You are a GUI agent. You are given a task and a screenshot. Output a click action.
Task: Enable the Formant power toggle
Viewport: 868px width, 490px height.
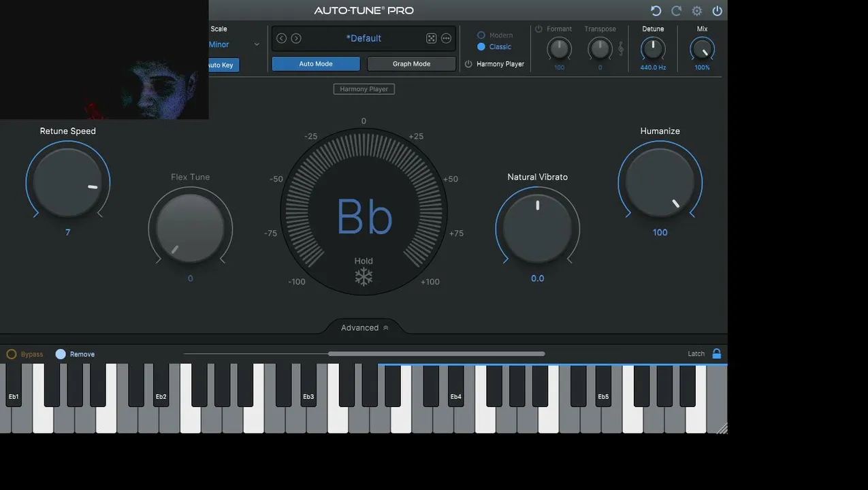point(539,29)
